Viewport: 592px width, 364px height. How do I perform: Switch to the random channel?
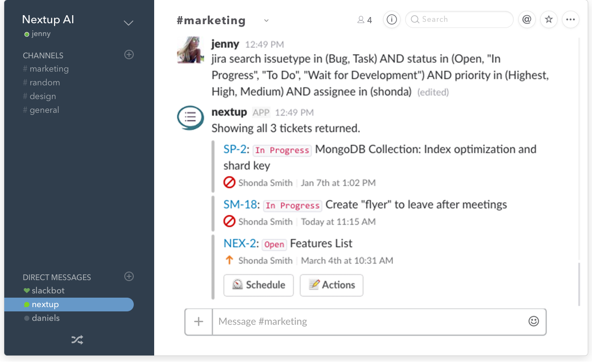click(45, 82)
